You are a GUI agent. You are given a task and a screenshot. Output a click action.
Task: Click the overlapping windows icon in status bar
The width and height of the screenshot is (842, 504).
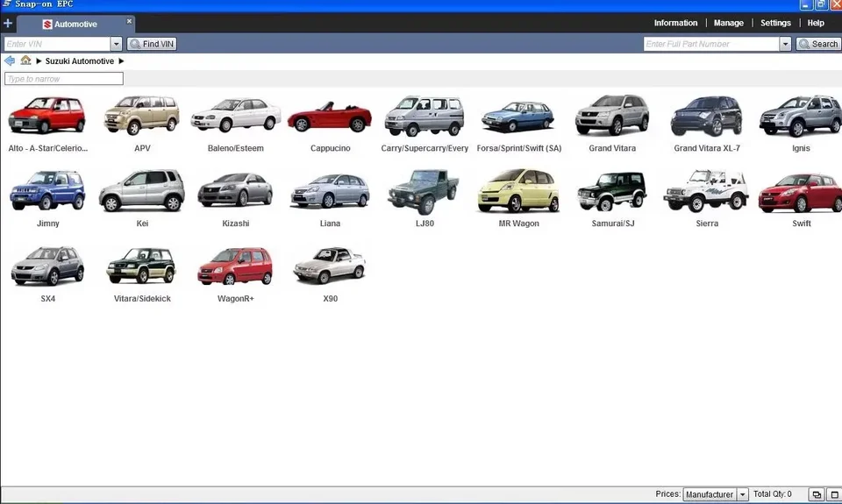(x=817, y=494)
